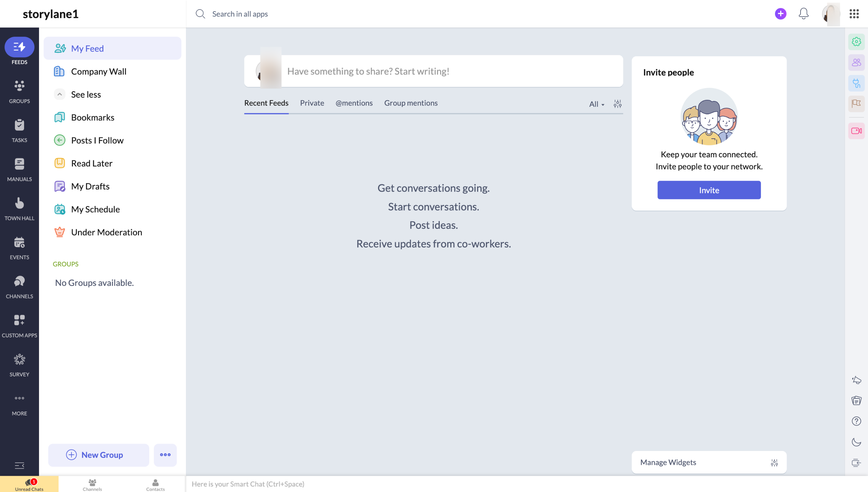Open the apps grid launcher

coord(854,14)
